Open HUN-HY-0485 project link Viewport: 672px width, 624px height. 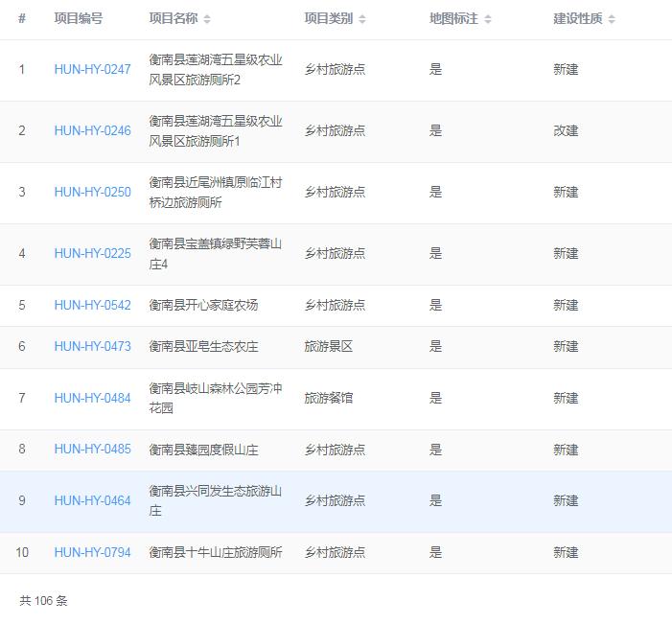click(92, 450)
